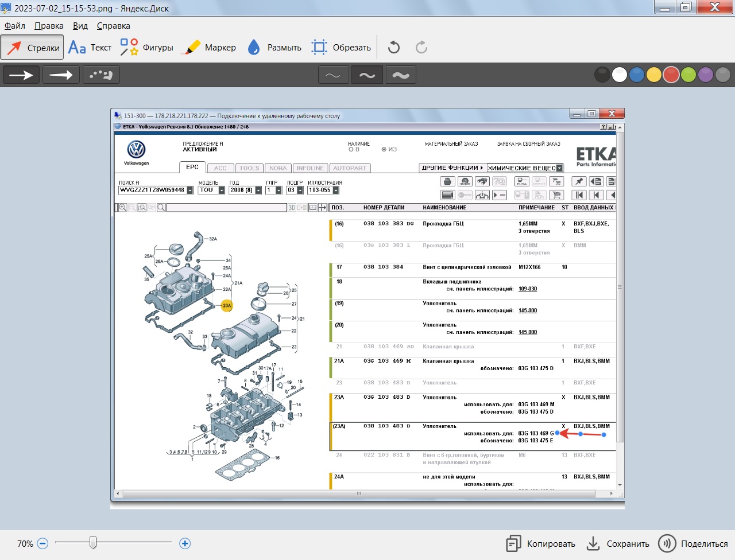Open the Правка menu
The width and height of the screenshot is (735, 560).
pyautogui.click(x=49, y=26)
